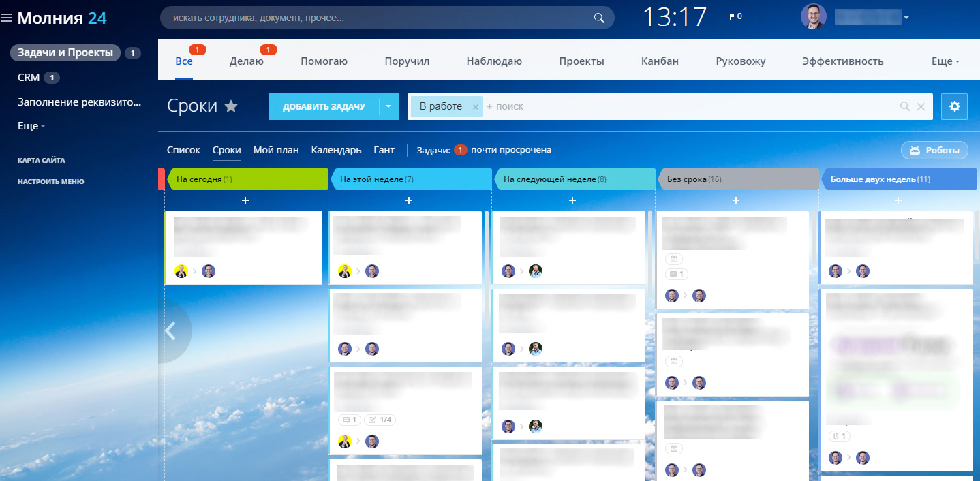
Task: Open the Руковожу tab
Action: tap(741, 61)
